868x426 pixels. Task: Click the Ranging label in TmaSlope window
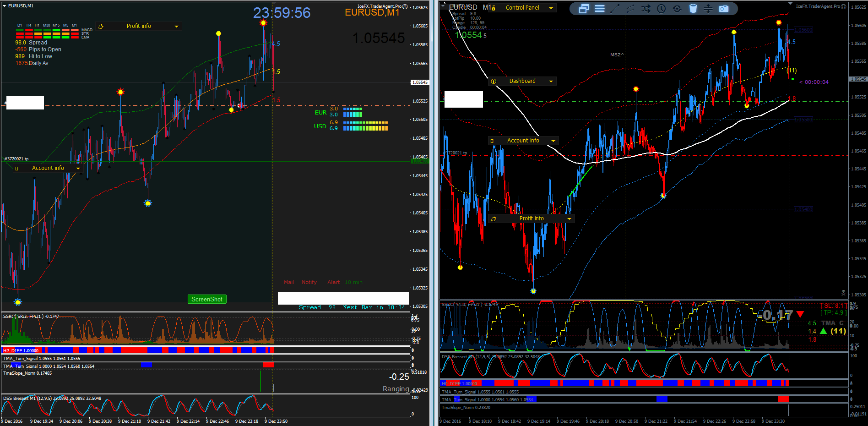pyautogui.click(x=396, y=389)
